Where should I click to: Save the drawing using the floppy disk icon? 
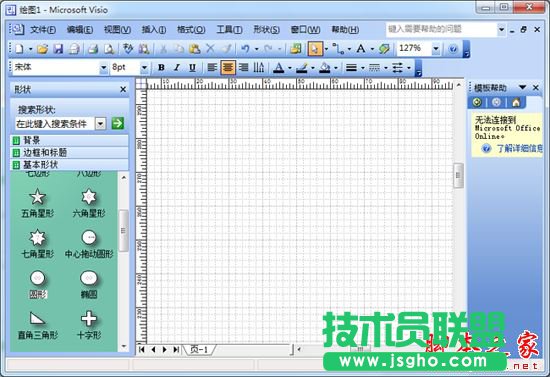58,49
